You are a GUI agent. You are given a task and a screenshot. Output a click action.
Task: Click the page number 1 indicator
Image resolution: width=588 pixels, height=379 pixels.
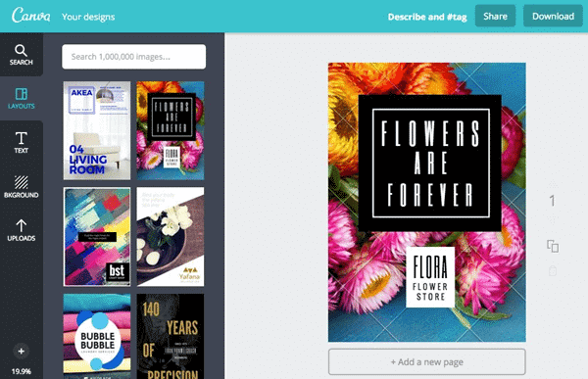click(552, 201)
